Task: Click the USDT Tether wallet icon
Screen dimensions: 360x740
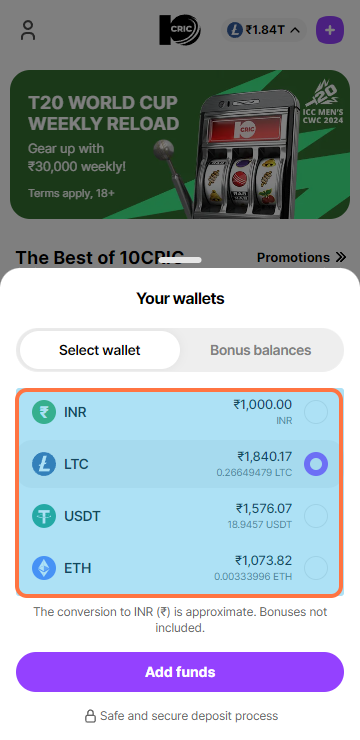Action: tap(44, 516)
